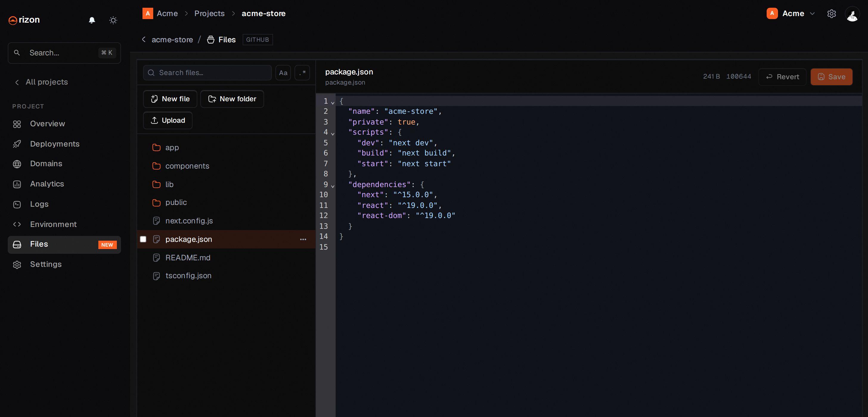Click search magnifier icon in sidebar

coord(17,53)
